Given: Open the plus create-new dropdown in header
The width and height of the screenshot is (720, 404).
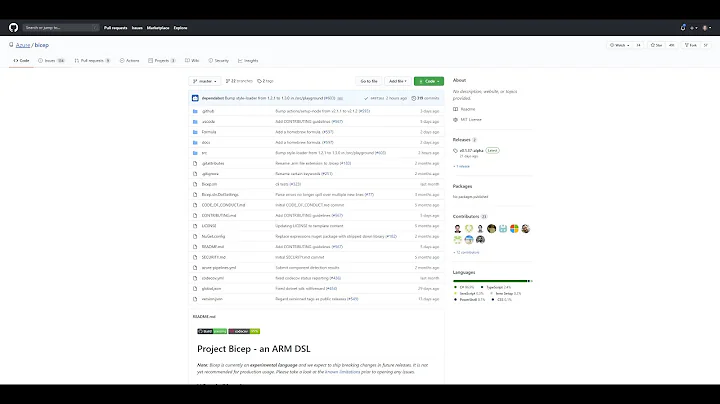Looking at the screenshot, I should 693,28.
